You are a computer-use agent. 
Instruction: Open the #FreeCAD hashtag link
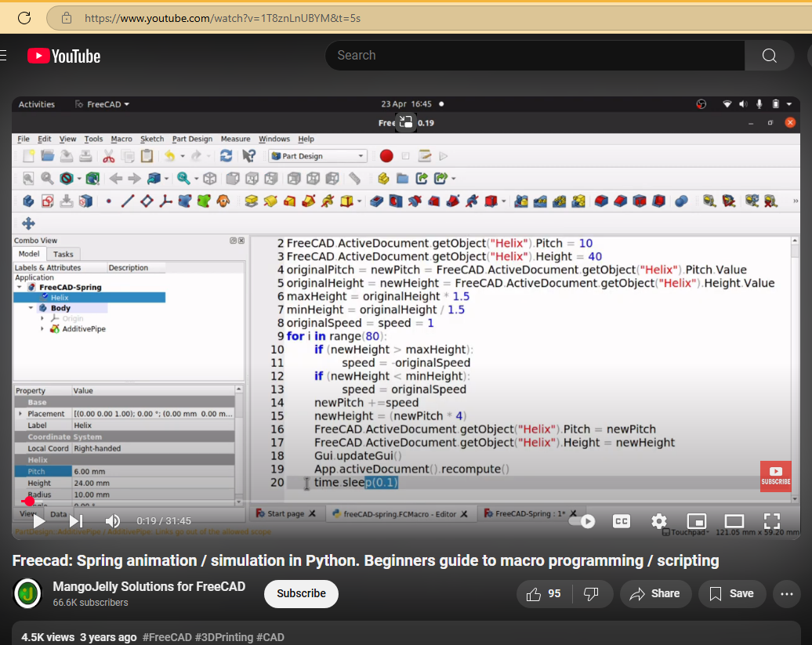167,637
